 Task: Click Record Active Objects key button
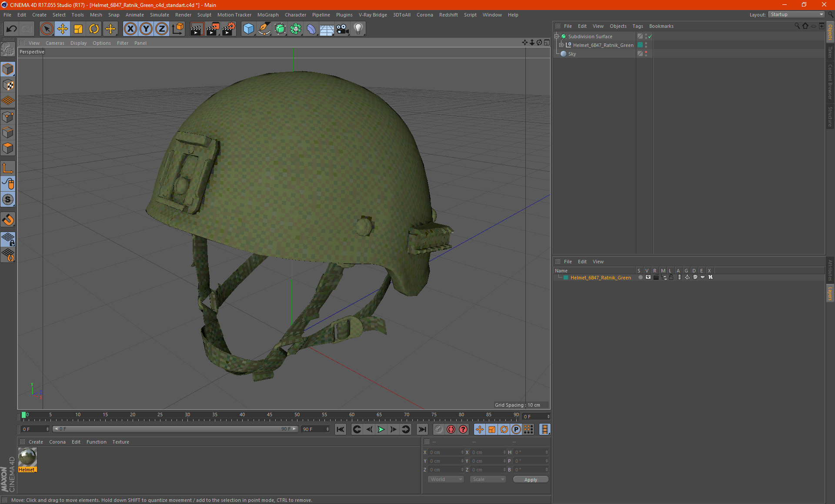click(x=439, y=429)
